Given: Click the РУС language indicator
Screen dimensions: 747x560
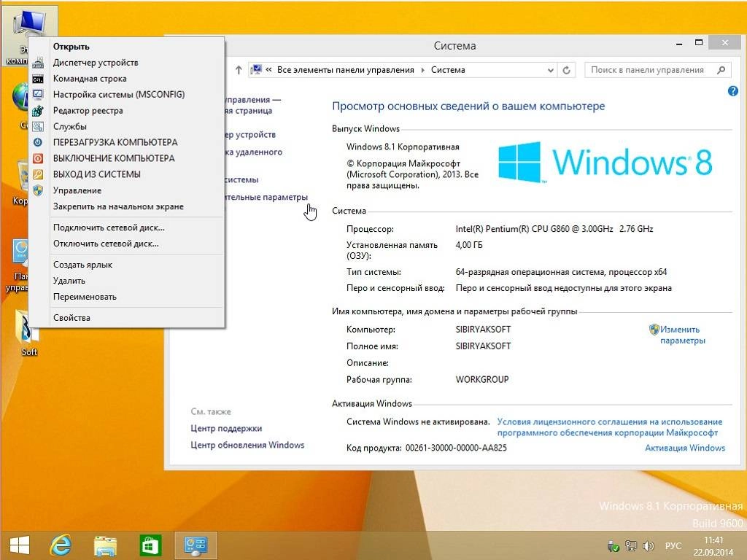Looking at the screenshot, I should [673, 545].
